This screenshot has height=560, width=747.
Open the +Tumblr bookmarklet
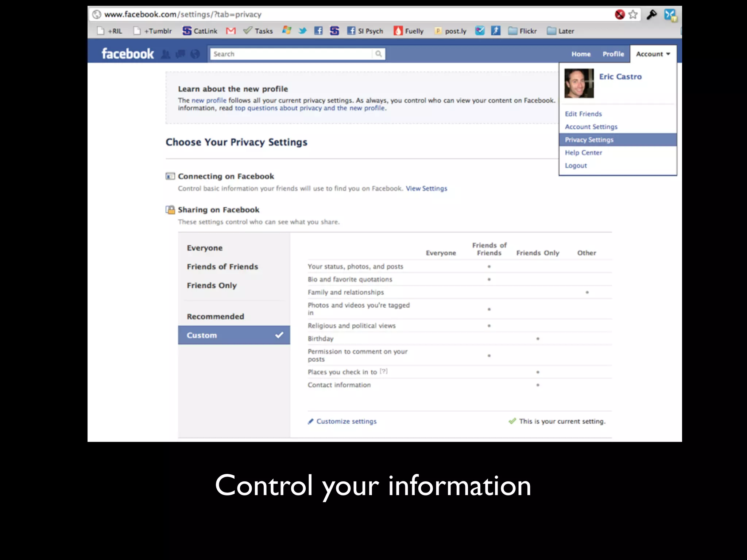152,31
